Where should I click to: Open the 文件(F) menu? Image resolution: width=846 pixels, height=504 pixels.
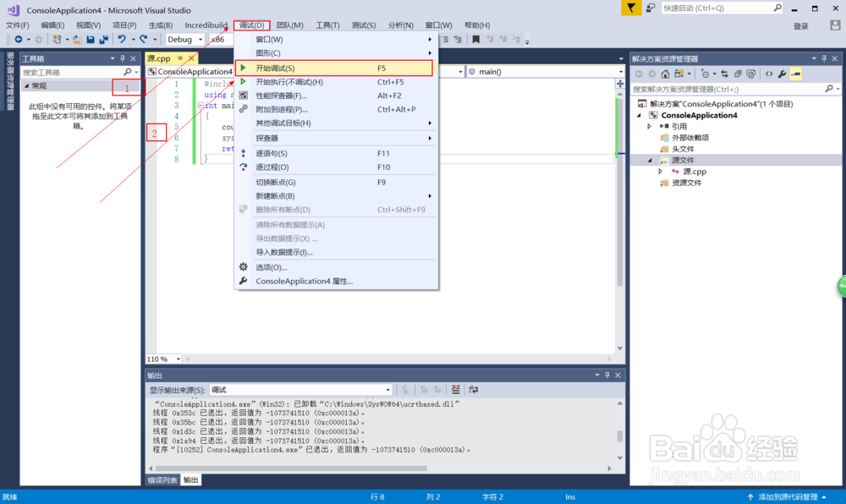[x=17, y=25]
